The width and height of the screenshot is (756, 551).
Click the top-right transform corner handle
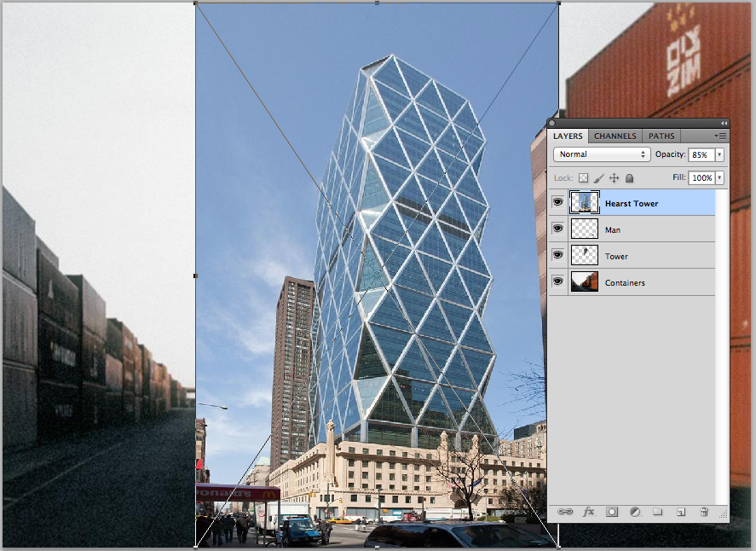[559, 3]
